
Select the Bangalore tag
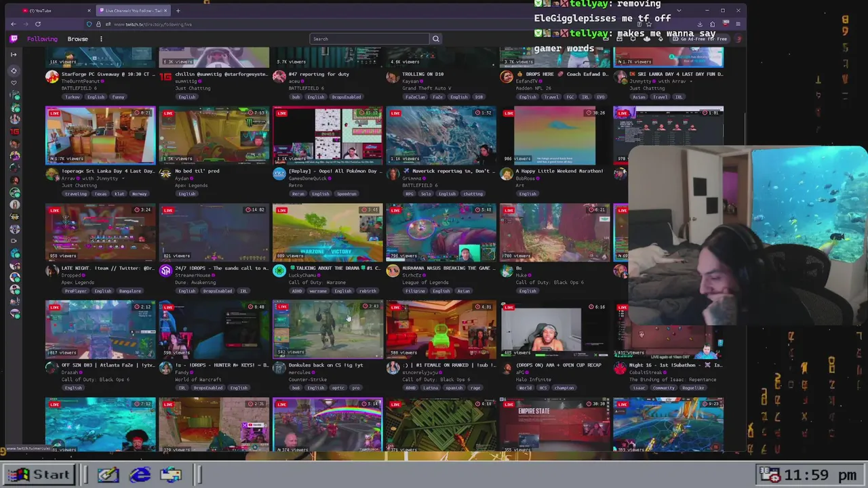(x=130, y=291)
